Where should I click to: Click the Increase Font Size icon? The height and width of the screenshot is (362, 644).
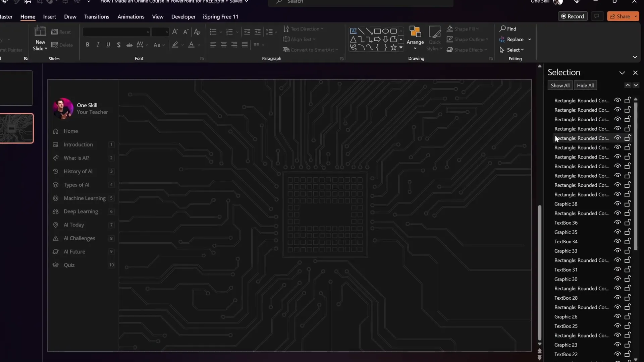click(175, 32)
